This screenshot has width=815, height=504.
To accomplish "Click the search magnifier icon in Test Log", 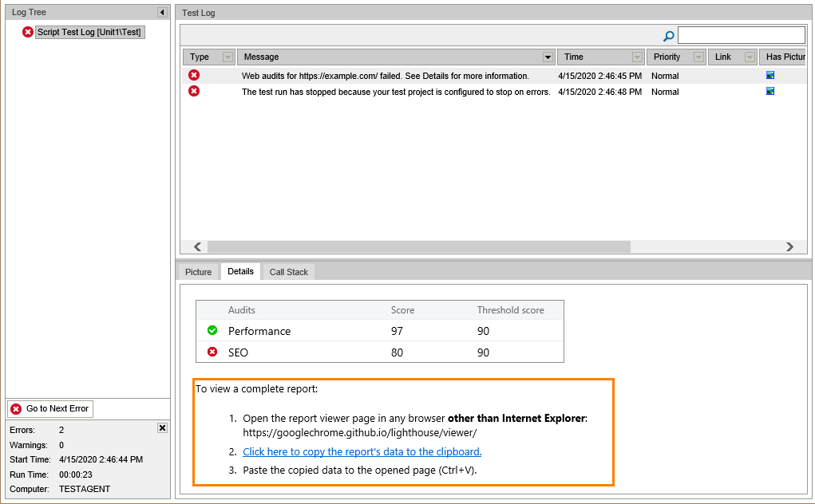I will (668, 35).
